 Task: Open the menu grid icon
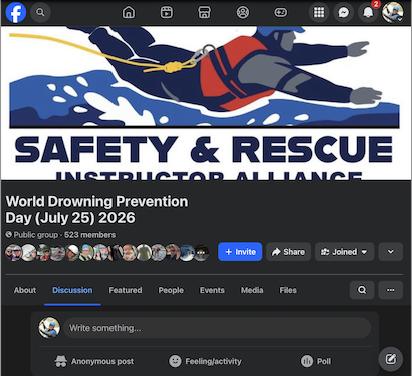[319, 12]
